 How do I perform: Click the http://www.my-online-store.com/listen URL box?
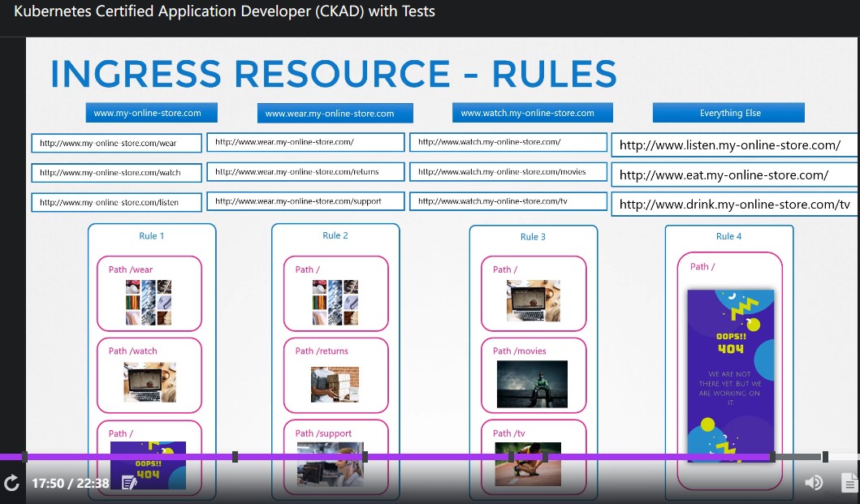[x=116, y=202]
